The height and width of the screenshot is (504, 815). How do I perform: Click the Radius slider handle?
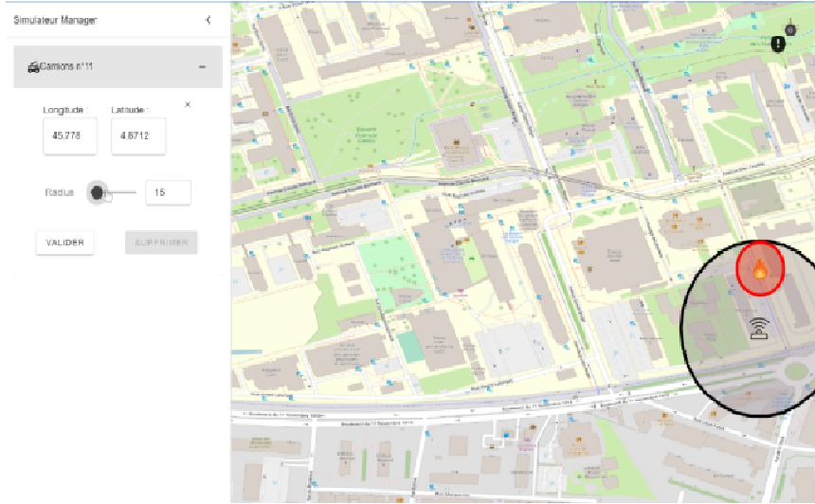point(97,192)
